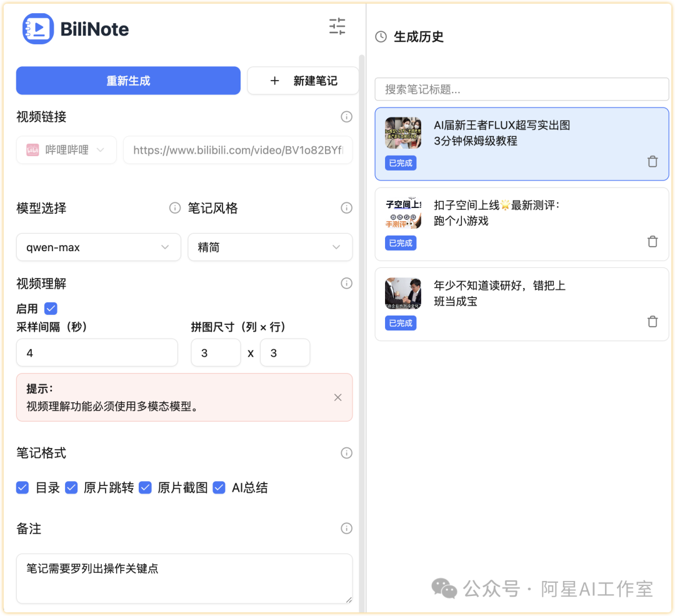Click the 生成历史 heading
Screen dimensions: 675x616
click(418, 37)
